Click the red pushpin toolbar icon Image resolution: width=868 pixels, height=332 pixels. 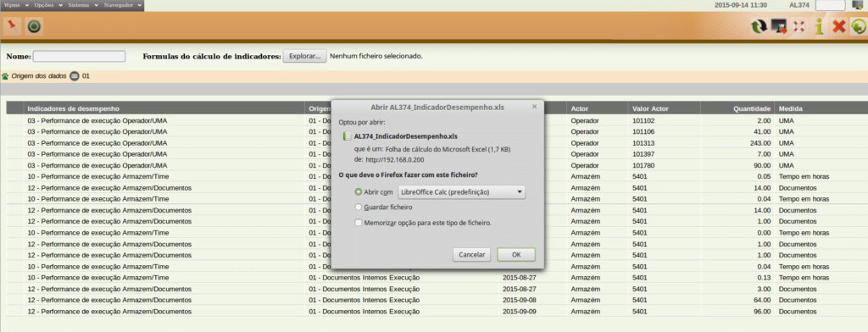coord(12,25)
